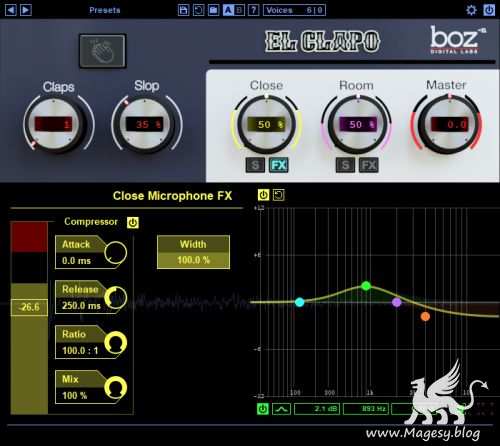The height and width of the screenshot is (446, 500).
Task: Go to the next preset arrow
Action: coord(26,10)
